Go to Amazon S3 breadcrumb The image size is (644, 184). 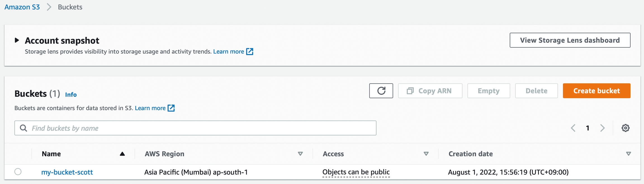pyautogui.click(x=22, y=7)
